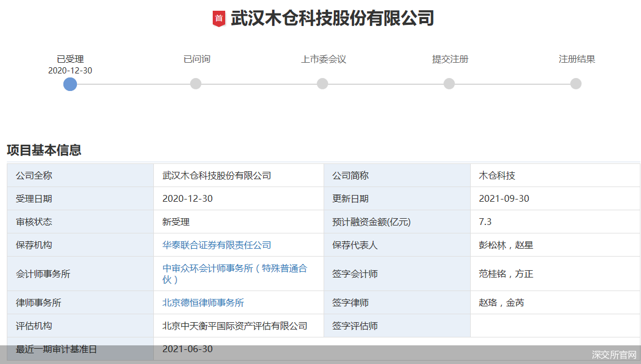Click the 上市委会议 stage label
This screenshot has height=364, width=641.
click(x=324, y=59)
